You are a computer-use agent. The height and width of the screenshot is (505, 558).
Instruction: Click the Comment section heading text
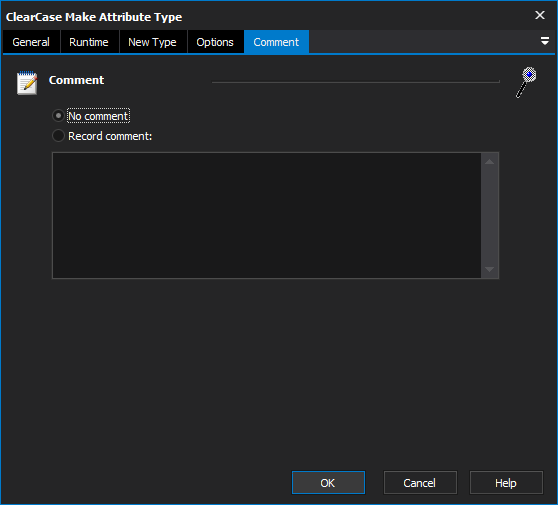tap(77, 80)
